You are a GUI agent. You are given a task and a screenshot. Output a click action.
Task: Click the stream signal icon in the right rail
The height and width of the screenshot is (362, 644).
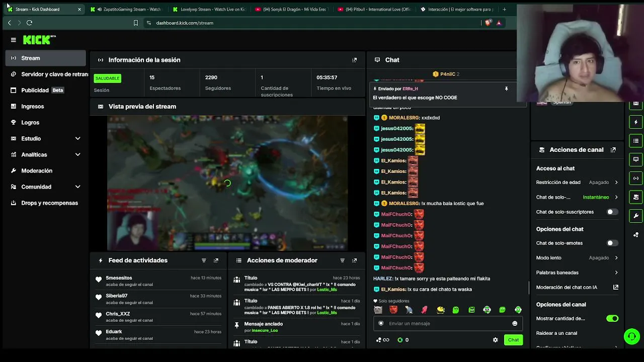coord(636,178)
